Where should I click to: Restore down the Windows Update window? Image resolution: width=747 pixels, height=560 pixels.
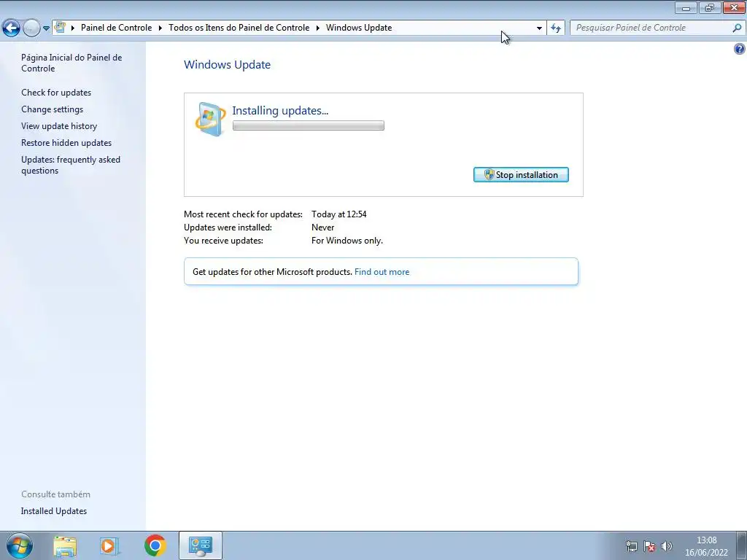709,7
